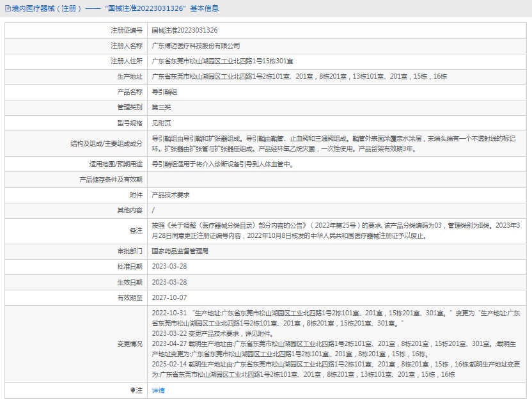Click the label 产品名称
Image resolution: width=532 pixels, height=401 pixels.
tap(130, 92)
